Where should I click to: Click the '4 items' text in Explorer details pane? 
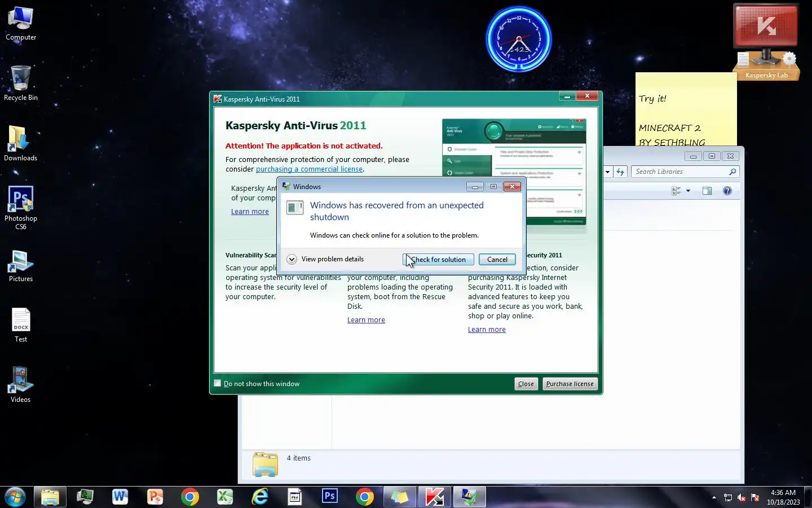pos(298,458)
